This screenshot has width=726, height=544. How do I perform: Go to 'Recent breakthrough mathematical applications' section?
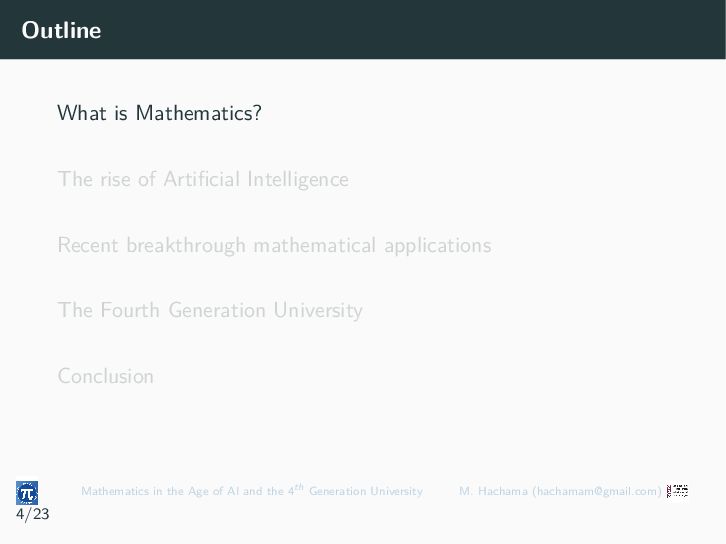[x=274, y=245]
